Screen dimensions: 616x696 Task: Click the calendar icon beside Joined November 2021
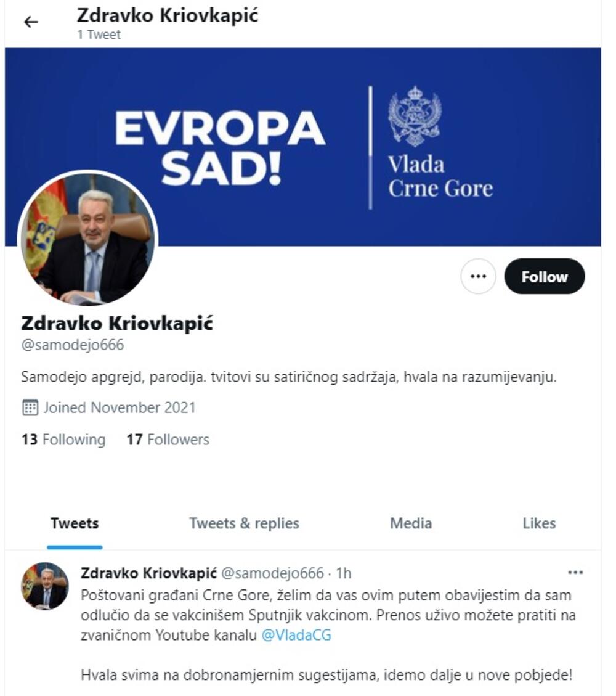coord(30,407)
